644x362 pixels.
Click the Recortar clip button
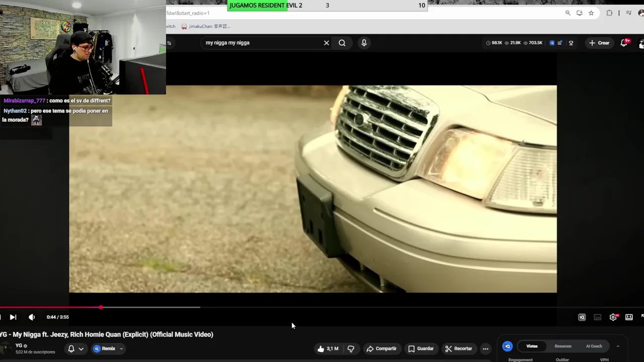(x=458, y=348)
